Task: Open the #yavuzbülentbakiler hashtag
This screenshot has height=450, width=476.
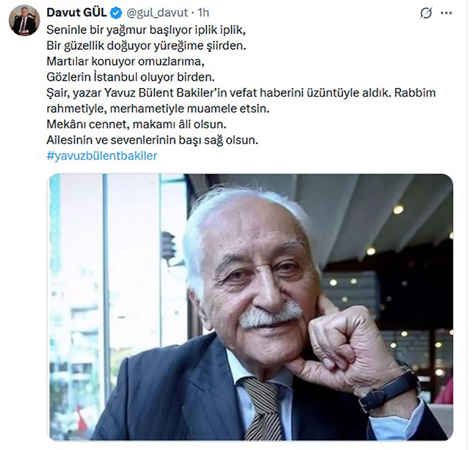Action: (x=102, y=156)
